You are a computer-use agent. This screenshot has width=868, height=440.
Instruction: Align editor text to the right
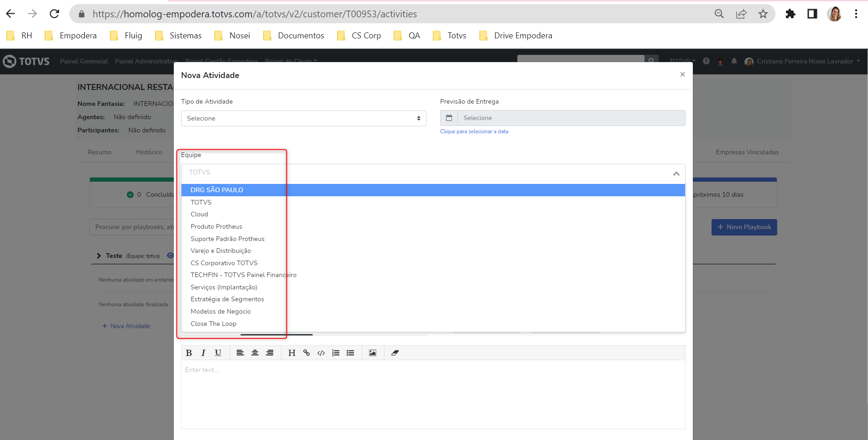coord(270,353)
